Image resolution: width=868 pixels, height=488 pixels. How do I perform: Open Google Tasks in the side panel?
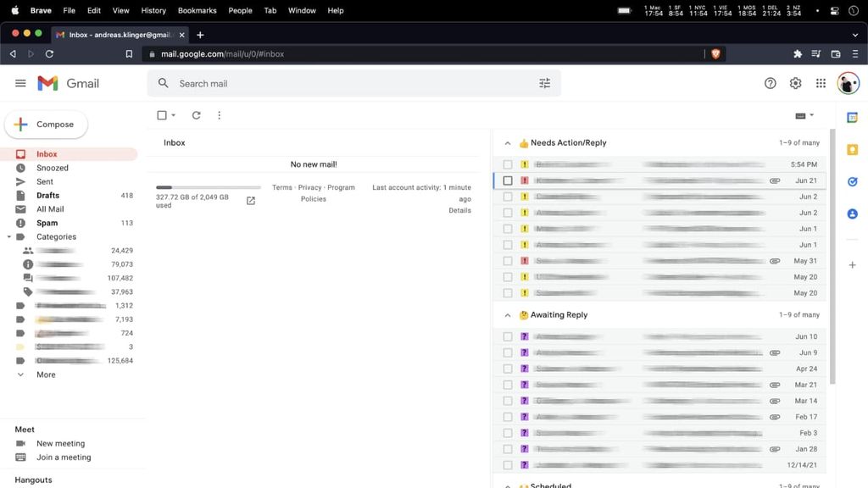tap(853, 180)
